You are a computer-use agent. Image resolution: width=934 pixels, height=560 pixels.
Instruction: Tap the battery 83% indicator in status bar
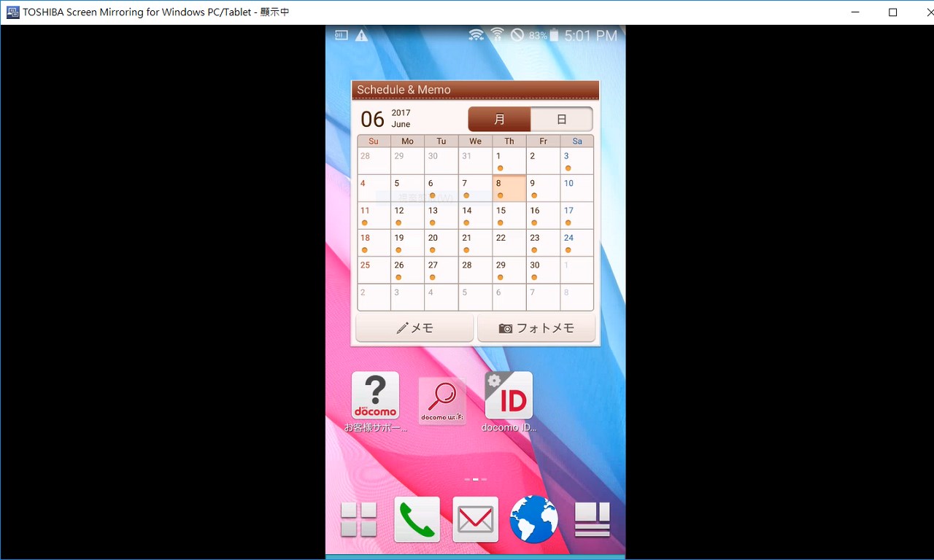pos(540,34)
